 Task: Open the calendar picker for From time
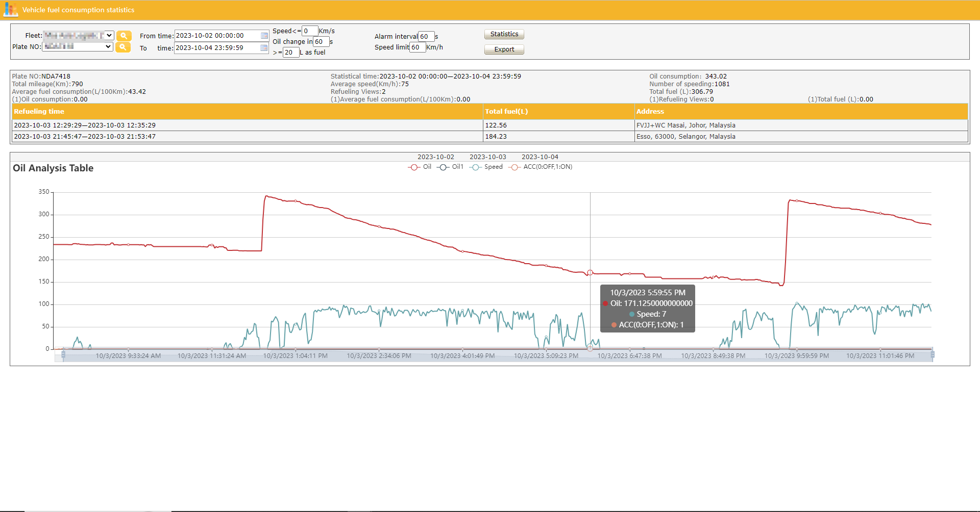264,36
